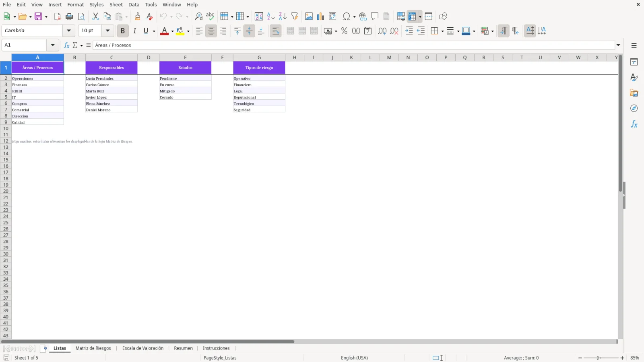This screenshot has width=644, height=362.
Task: Click the Sort Ascending icon
Action: 271,16
